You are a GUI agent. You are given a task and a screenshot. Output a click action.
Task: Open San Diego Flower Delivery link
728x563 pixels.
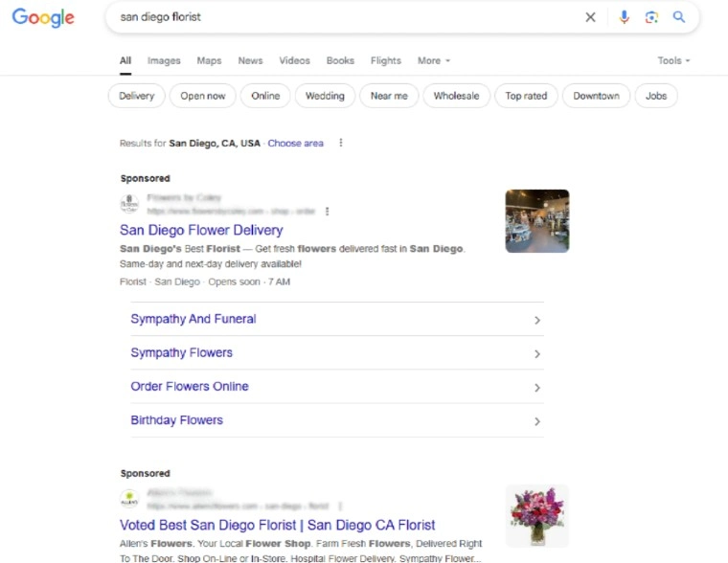tap(201, 230)
